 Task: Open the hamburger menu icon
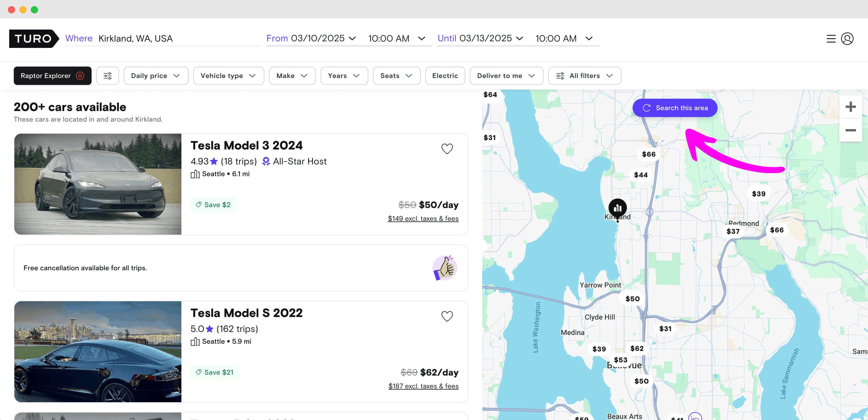(831, 39)
